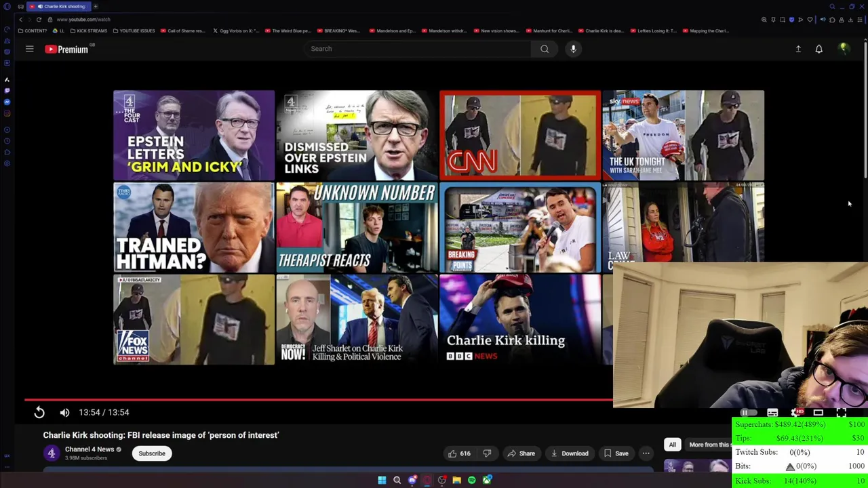Screen dimensions: 868x488
Task: Open Windows taskbar search
Action: click(x=397, y=480)
